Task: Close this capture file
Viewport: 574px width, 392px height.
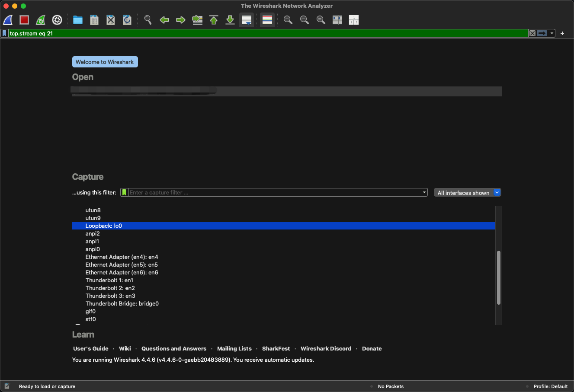Action: point(111,20)
